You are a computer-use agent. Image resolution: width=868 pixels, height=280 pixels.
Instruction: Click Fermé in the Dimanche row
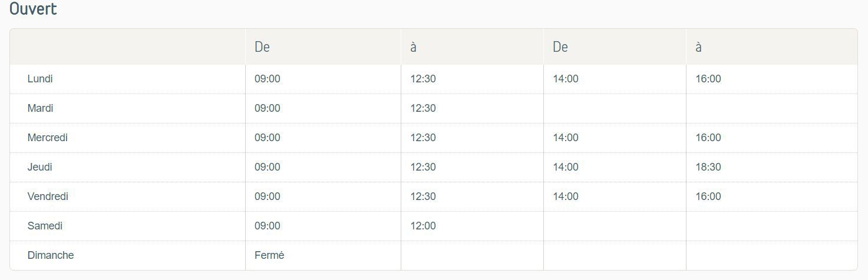(269, 255)
